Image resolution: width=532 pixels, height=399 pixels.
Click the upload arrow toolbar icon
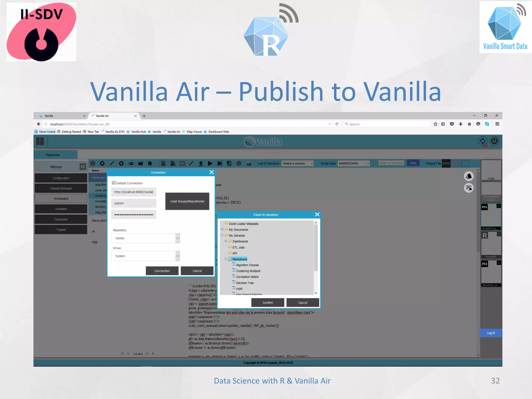201,163
